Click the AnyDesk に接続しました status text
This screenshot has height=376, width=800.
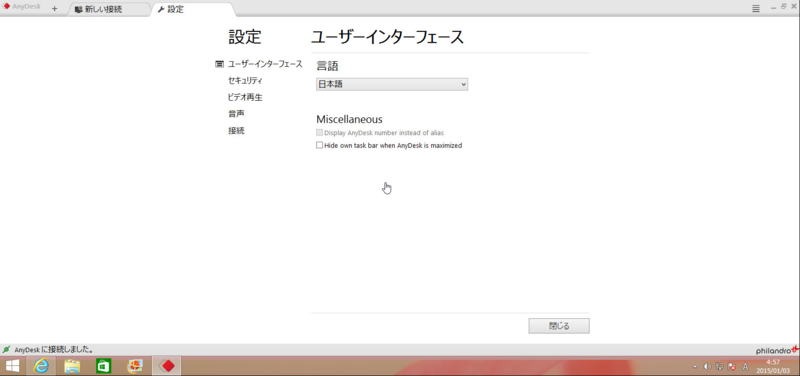click(54, 350)
